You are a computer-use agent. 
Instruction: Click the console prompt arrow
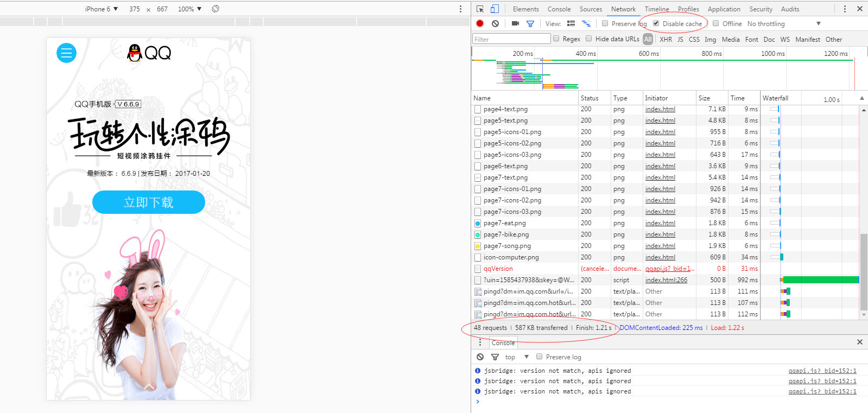point(478,402)
